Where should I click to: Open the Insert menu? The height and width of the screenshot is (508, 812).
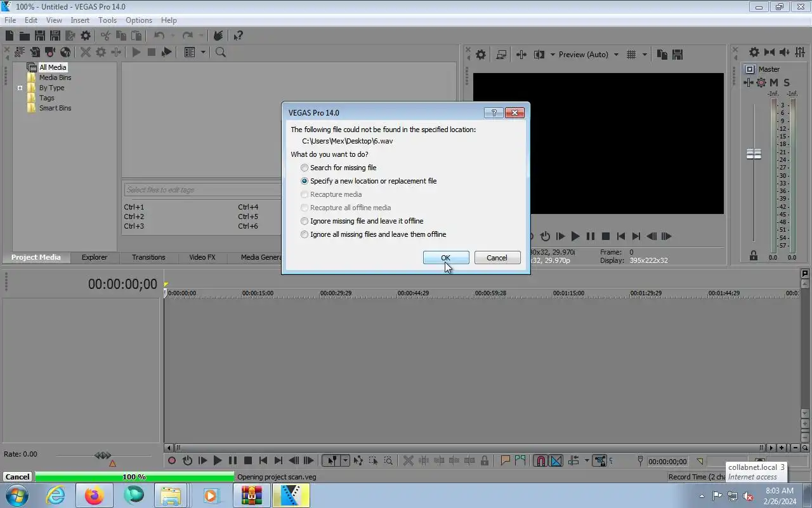(80, 20)
